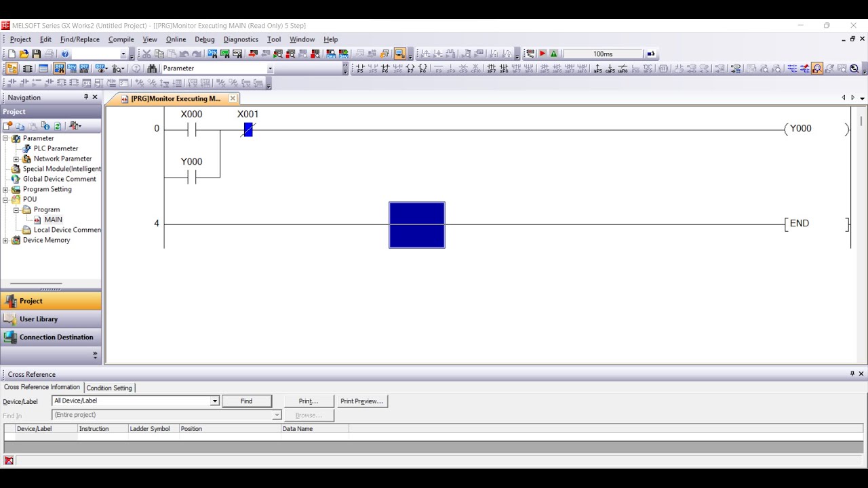Click the binoculars Find icon

tap(152, 68)
